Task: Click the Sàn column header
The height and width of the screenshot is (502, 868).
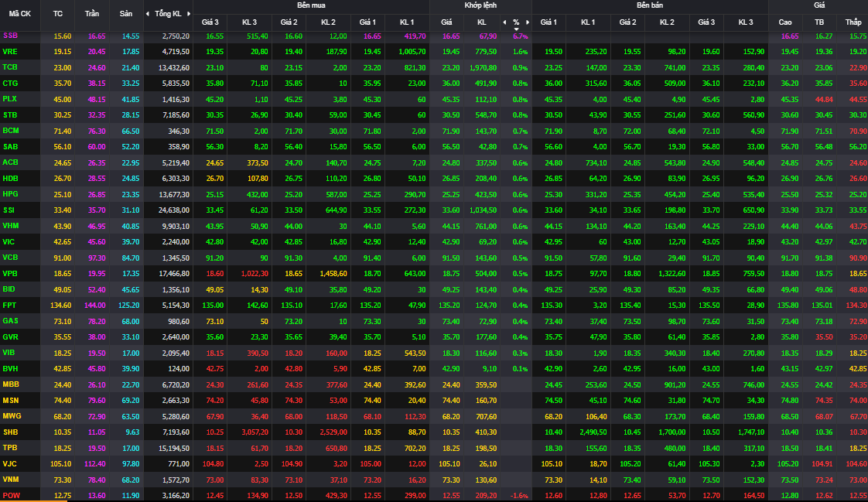Action: click(x=126, y=14)
